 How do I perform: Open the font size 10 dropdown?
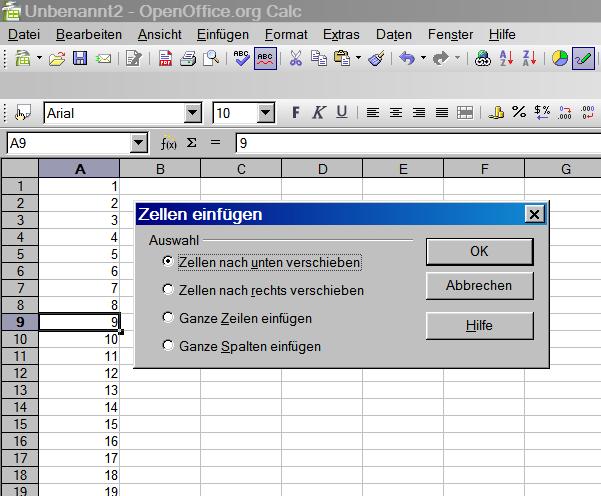tap(265, 113)
